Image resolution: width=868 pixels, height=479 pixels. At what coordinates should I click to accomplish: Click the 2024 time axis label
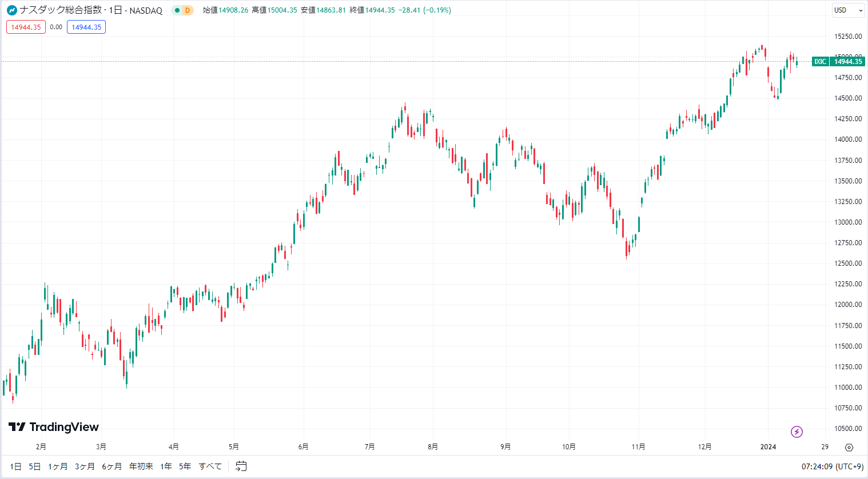(x=768, y=447)
